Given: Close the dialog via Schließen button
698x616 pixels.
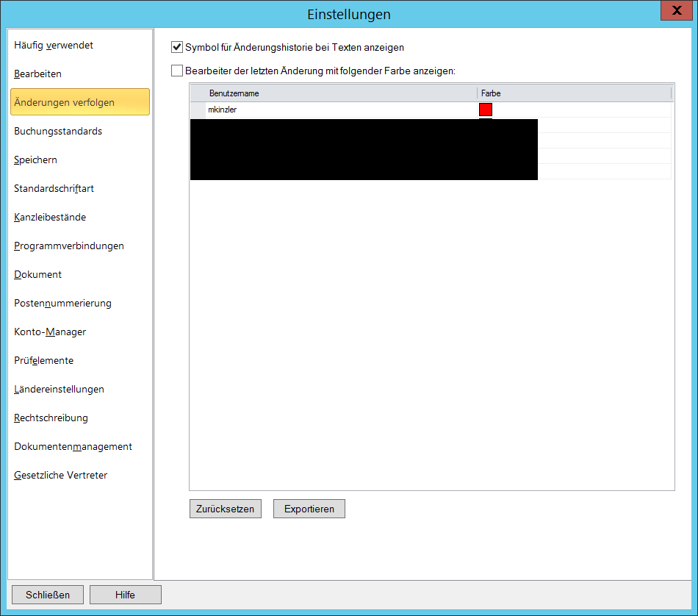Looking at the screenshot, I should 47,594.
